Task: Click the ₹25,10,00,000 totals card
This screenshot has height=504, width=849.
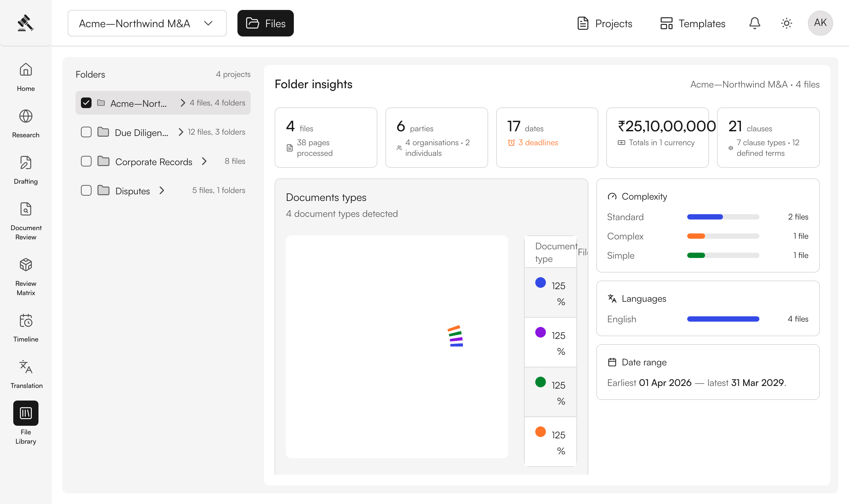Action: pyautogui.click(x=657, y=138)
